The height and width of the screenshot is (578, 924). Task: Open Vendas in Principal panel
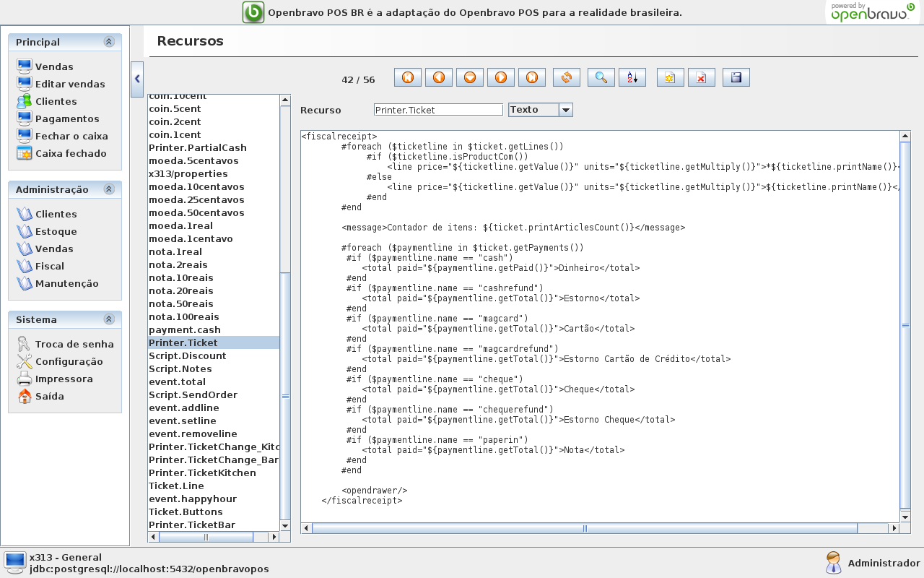pyautogui.click(x=45, y=66)
